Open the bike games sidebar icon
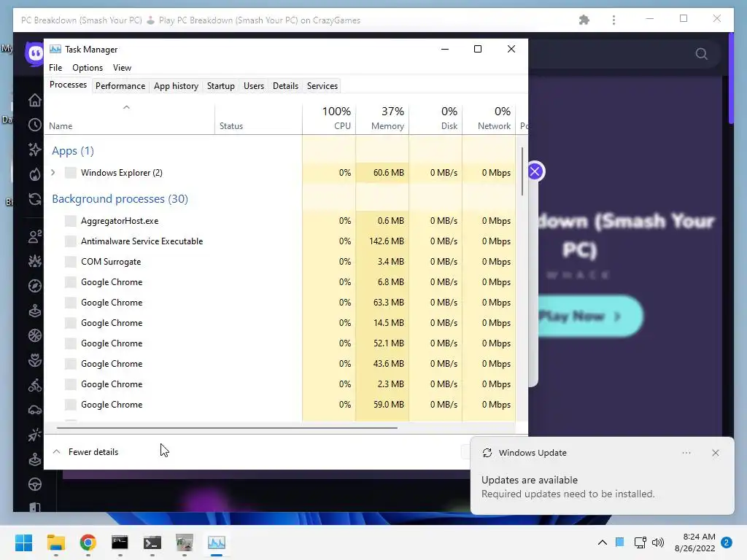Image resolution: width=747 pixels, height=560 pixels. pos(35,385)
